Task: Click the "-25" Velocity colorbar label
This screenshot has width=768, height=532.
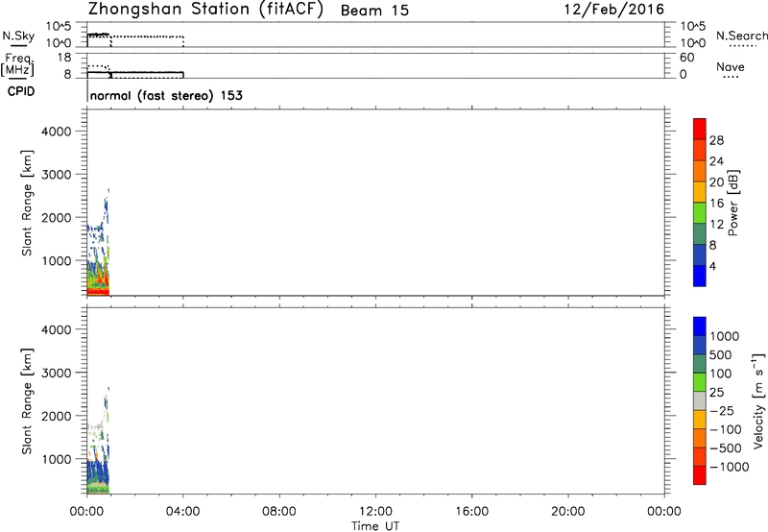Action: 721,411
